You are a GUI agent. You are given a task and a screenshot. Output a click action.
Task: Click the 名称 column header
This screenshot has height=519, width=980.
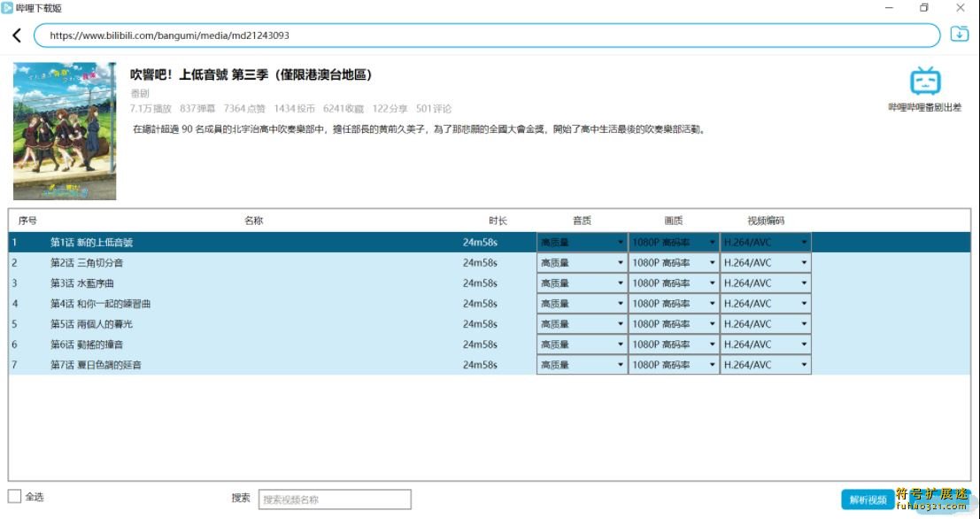click(x=254, y=221)
